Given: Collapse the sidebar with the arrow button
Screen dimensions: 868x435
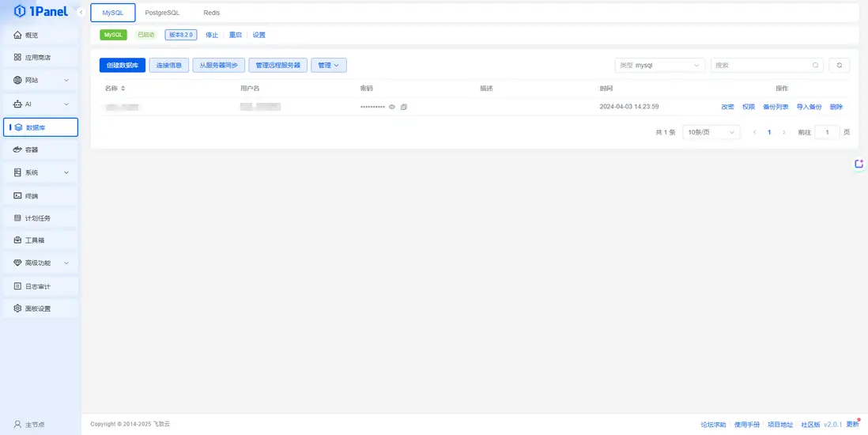Looking at the screenshot, I should pyautogui.click(x=81, y=12).
